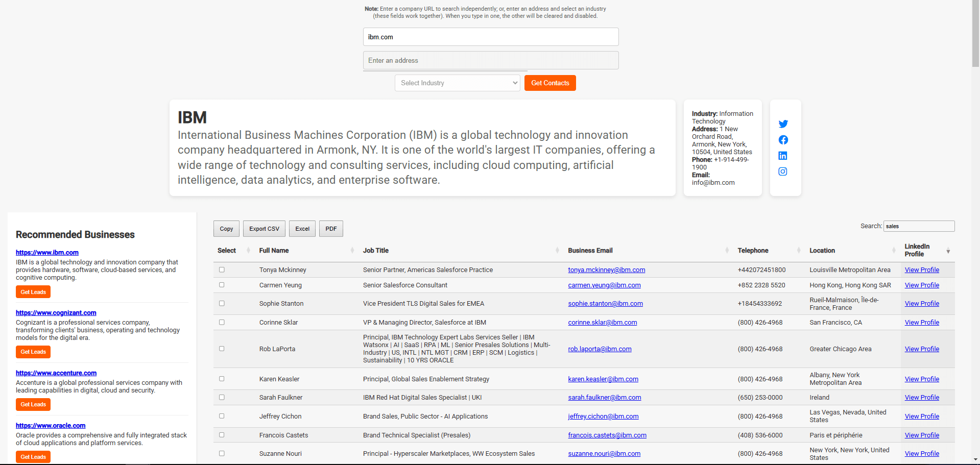This screenshot has width=980, height=465.
Task: Click the Enter an address field
Action: [x=491, y=60]
